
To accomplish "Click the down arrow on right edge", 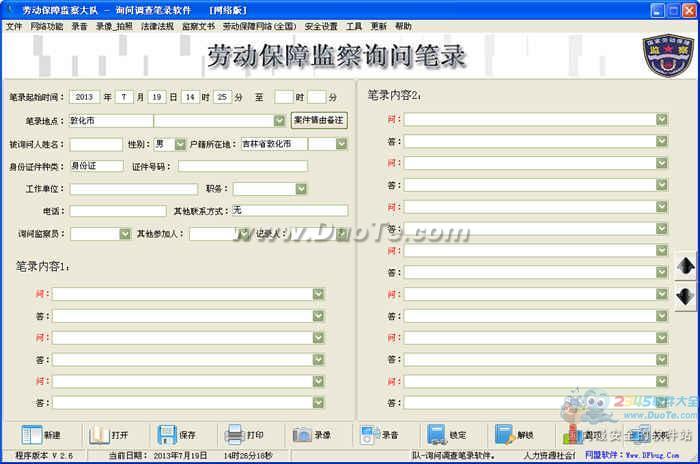I will 686,296.
